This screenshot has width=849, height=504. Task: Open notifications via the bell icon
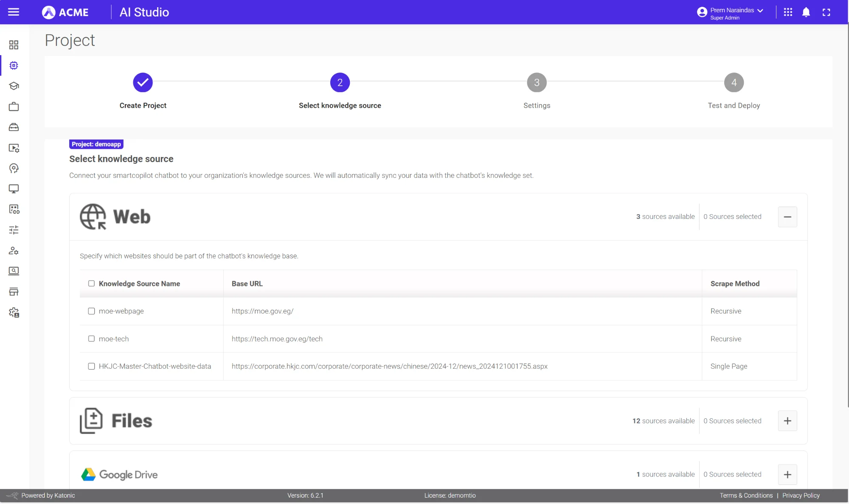[806, 12]
